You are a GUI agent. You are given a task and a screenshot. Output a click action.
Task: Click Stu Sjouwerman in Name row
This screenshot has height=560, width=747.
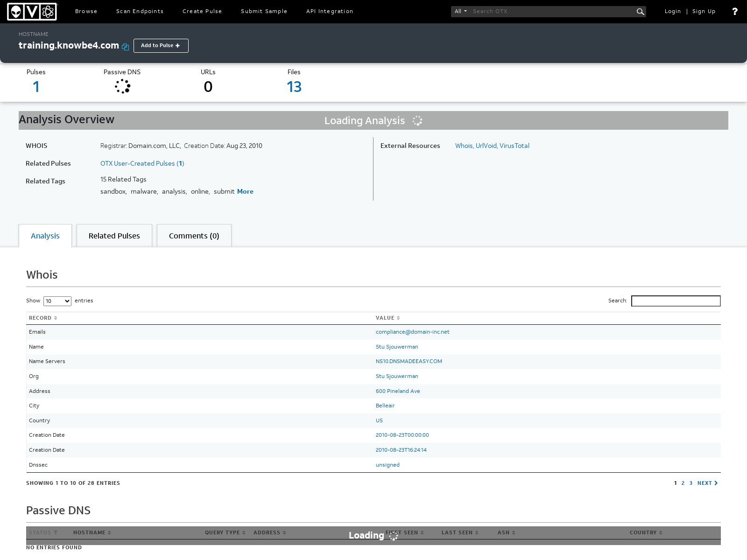(397, 347)
